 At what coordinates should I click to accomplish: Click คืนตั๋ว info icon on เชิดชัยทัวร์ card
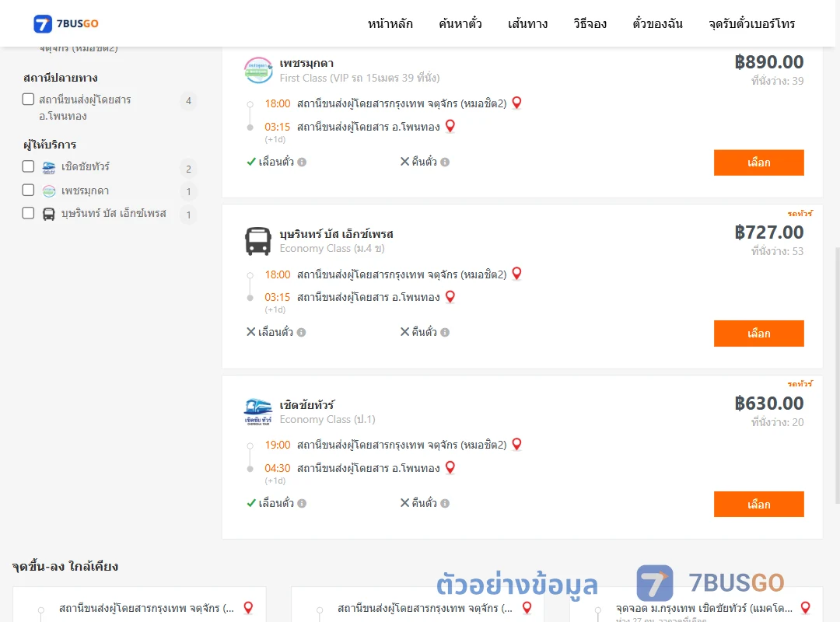445,504
